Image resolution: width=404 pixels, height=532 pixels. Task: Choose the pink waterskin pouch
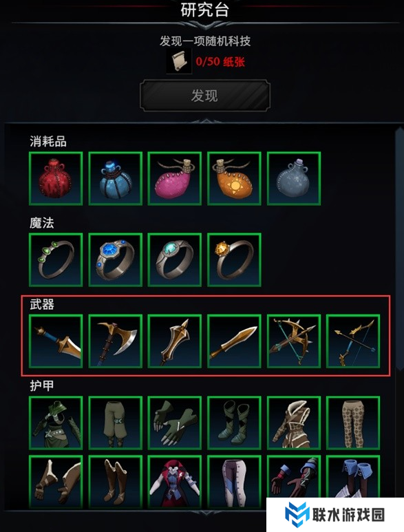[175, 178]
